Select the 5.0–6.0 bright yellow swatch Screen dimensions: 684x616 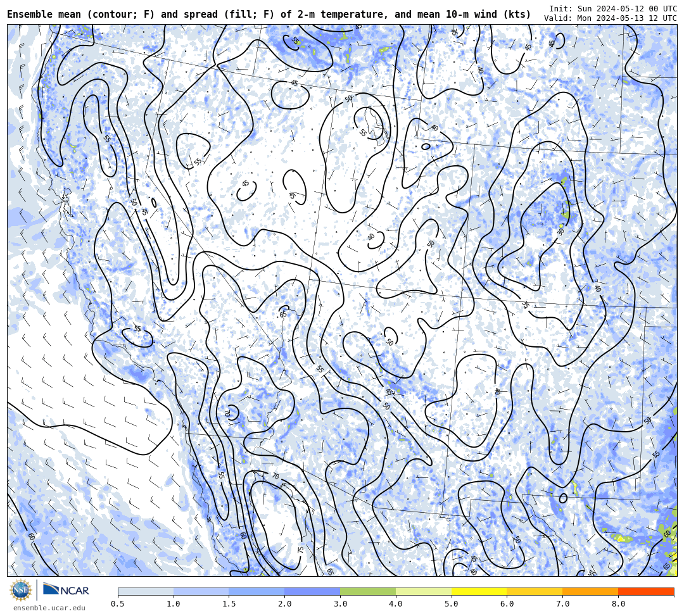(479, 591)
